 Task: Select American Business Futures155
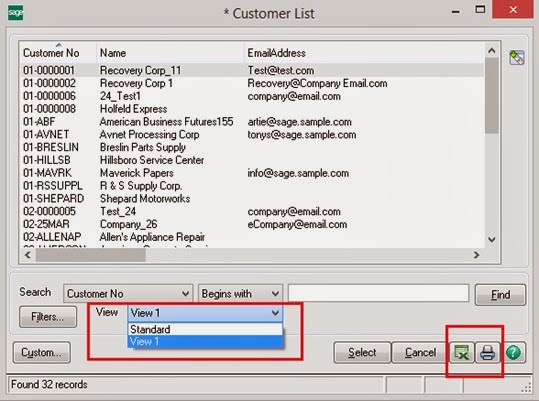coord(252,122)
